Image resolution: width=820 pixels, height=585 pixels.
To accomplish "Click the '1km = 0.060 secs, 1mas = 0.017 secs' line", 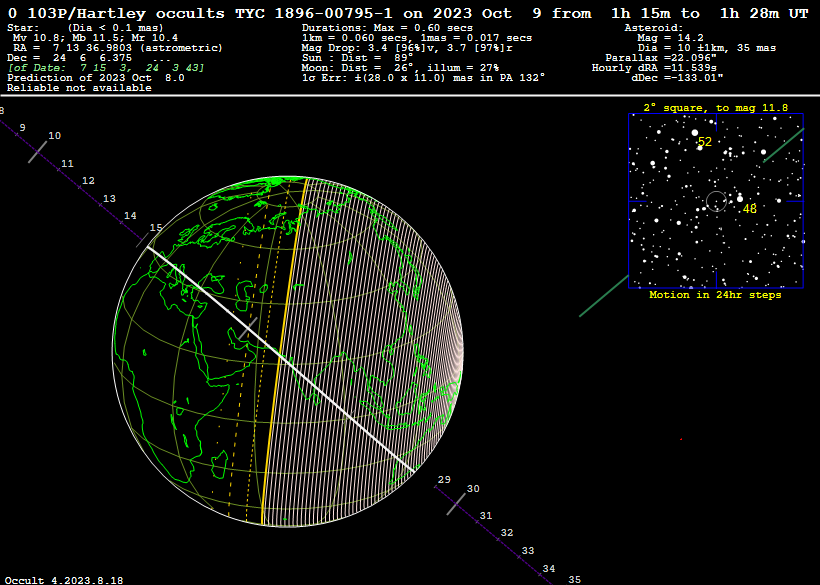I will [x=417, y=38].
